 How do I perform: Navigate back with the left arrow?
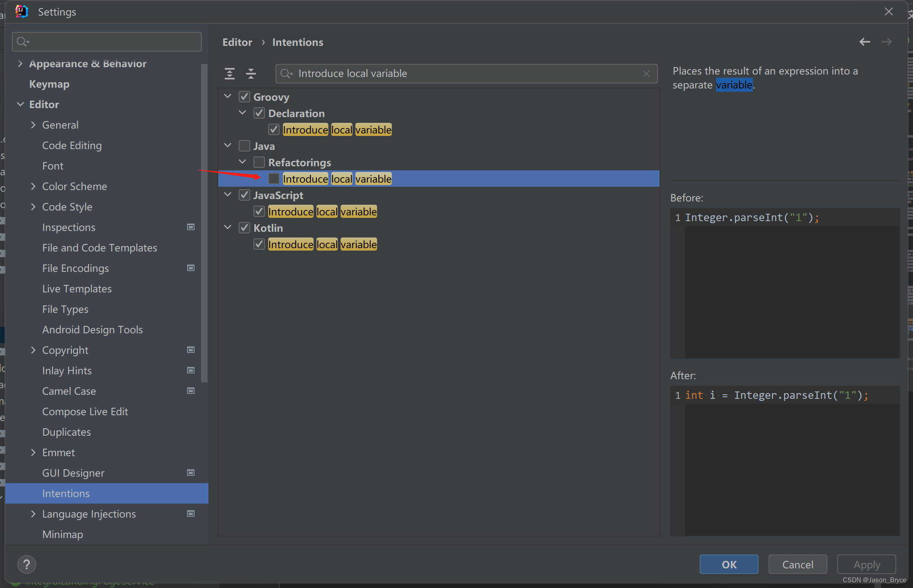point(864,42)
